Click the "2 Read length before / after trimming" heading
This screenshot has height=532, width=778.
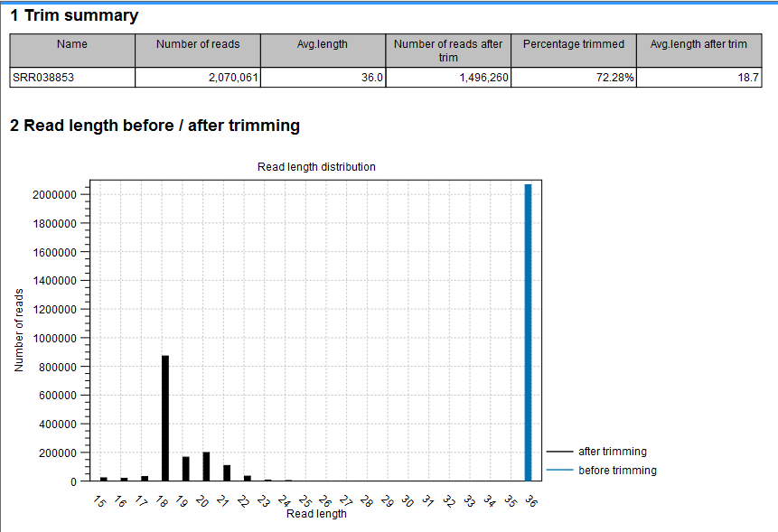click(x=155, y=126)
